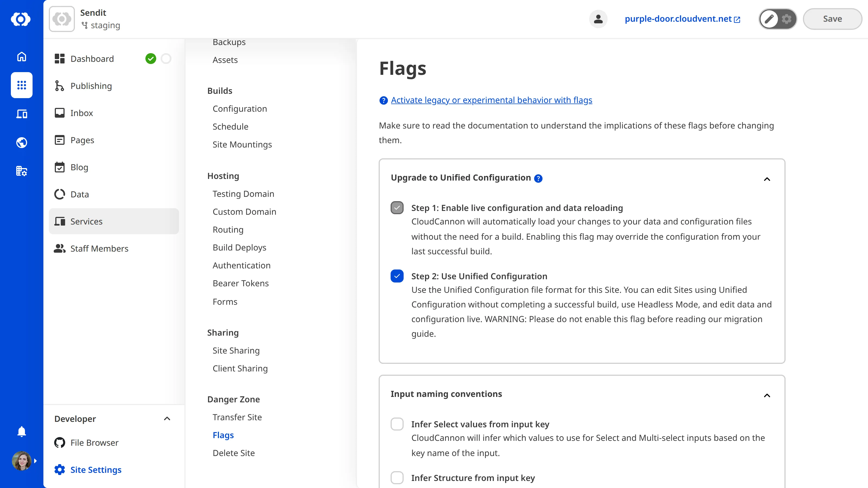
Task: Uncheck Step 2: Use Unified Configuration
Action: tap(397, 276)
